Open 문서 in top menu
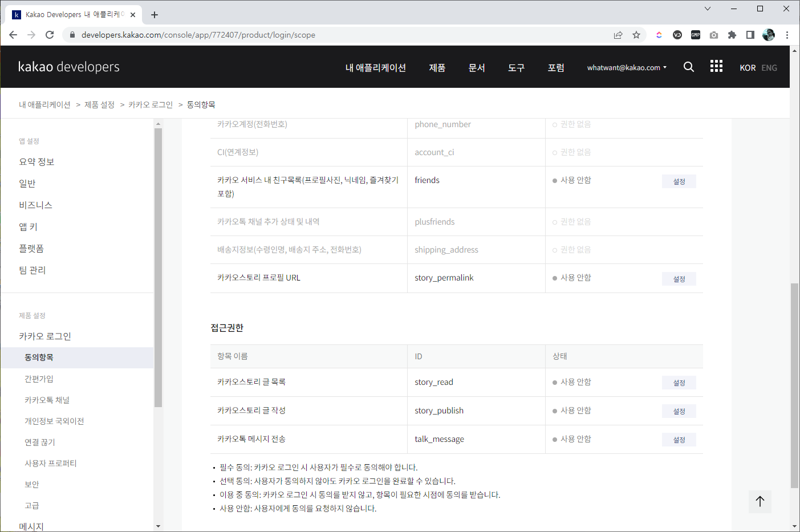Image resolution: width=800 pixels, height=532 pixels. point(477,67)
